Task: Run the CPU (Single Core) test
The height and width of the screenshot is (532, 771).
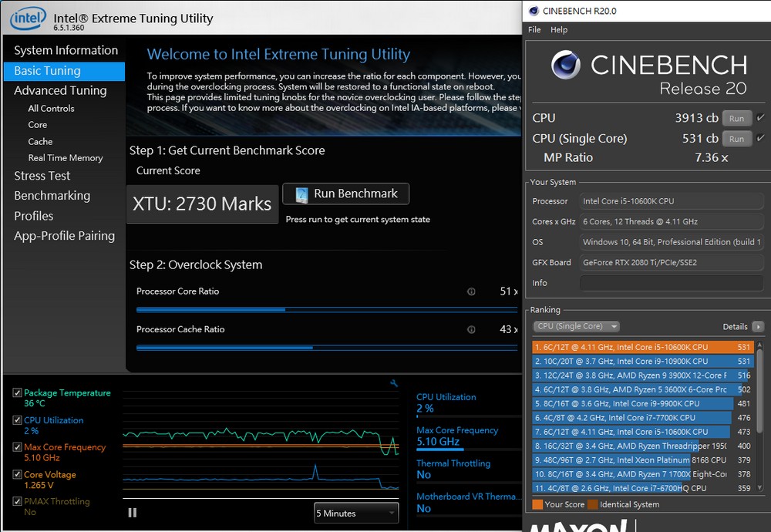Action: click(x=736, y=139)
